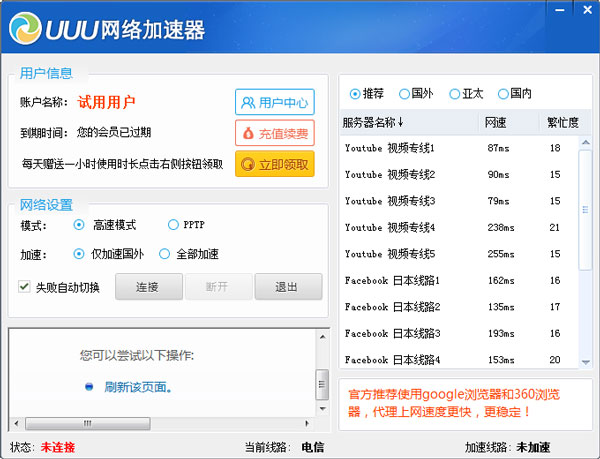Click the 断开 disconnect button

pos(218,286)
